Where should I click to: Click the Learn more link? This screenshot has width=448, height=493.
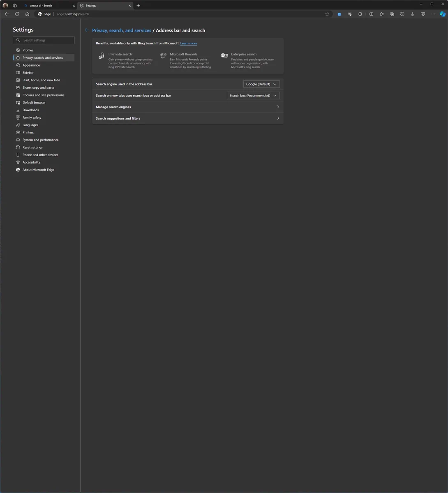coord(189,43)
